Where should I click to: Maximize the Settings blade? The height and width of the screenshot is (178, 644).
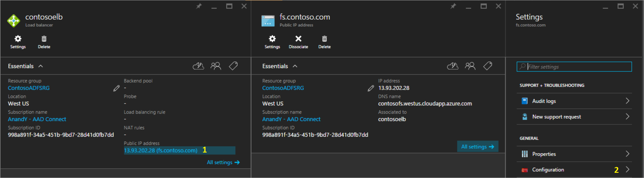(621, 6)
